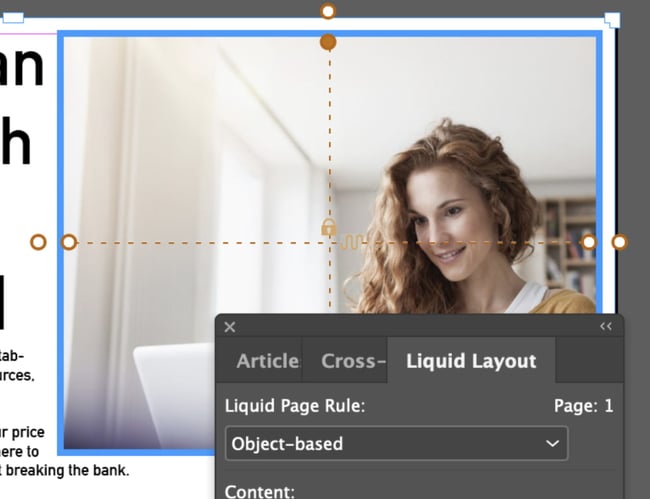The image size is (650, 499).
Task: Click the inner right edge pin circle
Action: pos(589,242)
